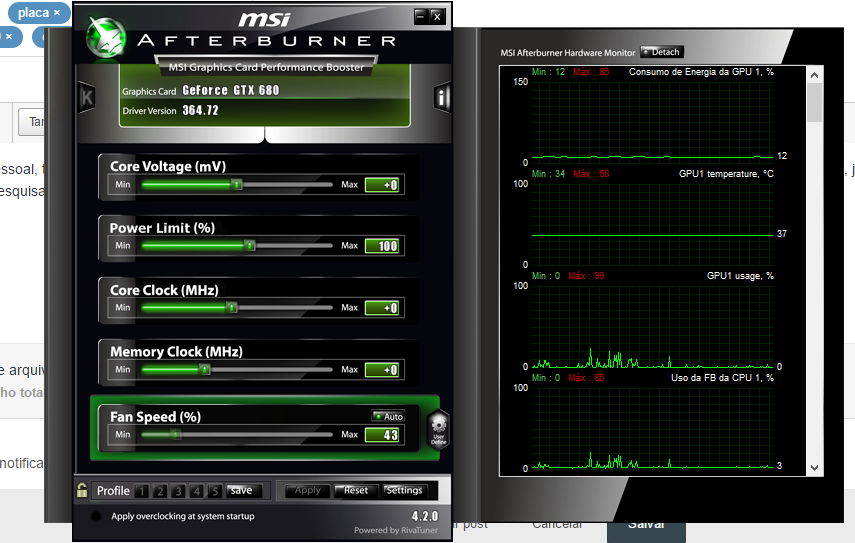Click the Uso da FB da CPU graph
This screenshot has width=855, height=543.
(653, 428)
